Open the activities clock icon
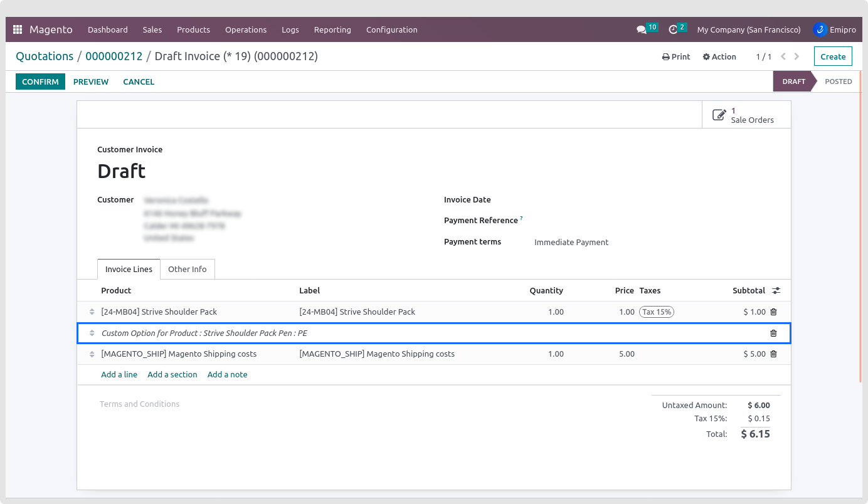868x504 pixels. pyautogui.click(x=674, y=29)
